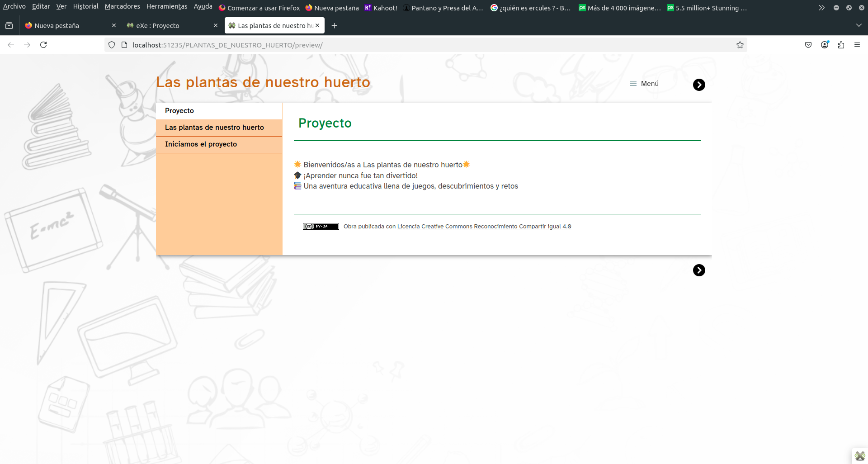Show more bookmarks with double chevron
The width and height of the screenshot is (868, 464).
point(821,8)
